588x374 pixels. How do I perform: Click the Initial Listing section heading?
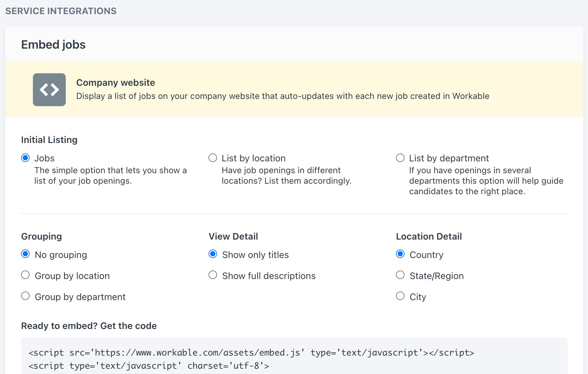pos(49,140)
